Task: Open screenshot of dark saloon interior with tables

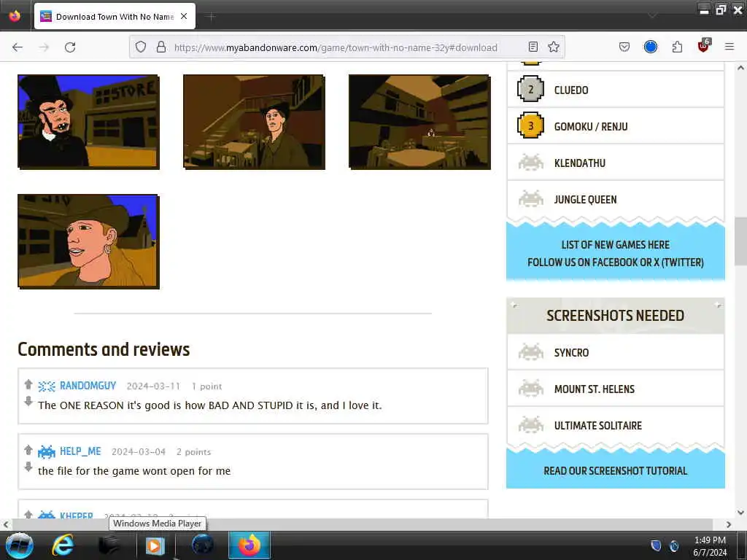Action: [x=419, y=122]
